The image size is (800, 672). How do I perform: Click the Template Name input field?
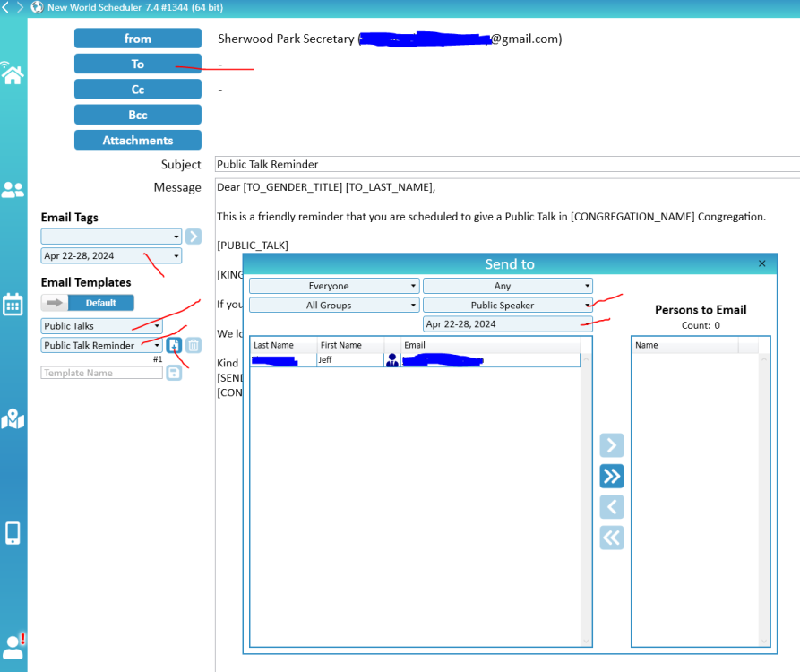click(101, 373)
